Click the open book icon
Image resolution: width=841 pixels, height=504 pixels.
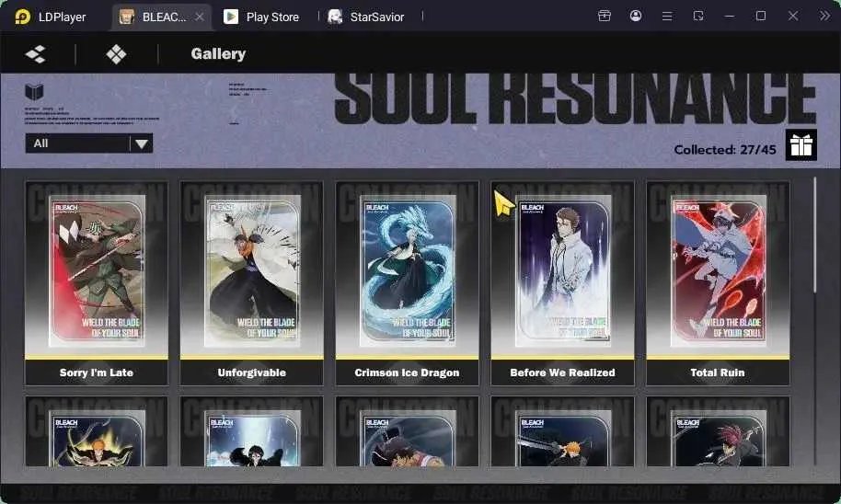click(x=34, y=92)
